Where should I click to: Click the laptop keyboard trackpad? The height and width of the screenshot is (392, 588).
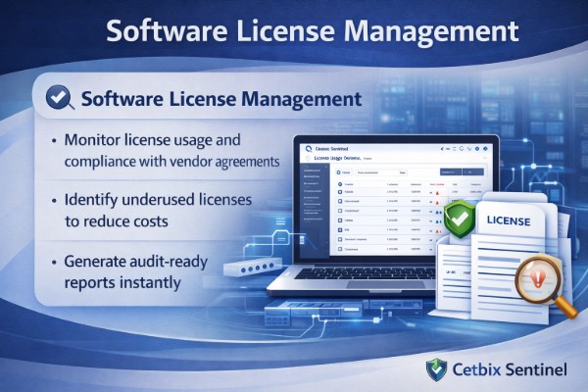pos(385,284)
